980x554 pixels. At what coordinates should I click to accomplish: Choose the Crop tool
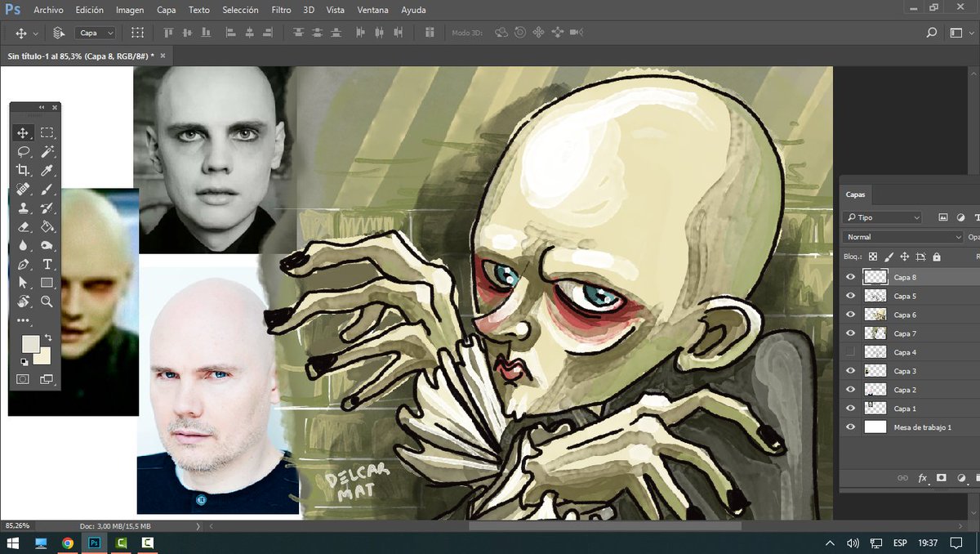tap(24, 170)
